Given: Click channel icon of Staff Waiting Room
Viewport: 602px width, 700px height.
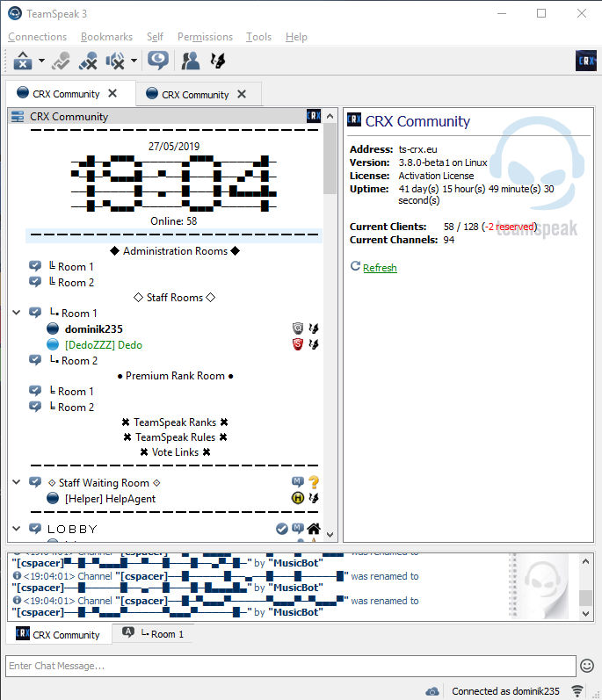Looking at the screenshot, I should (x=35, y=481).
